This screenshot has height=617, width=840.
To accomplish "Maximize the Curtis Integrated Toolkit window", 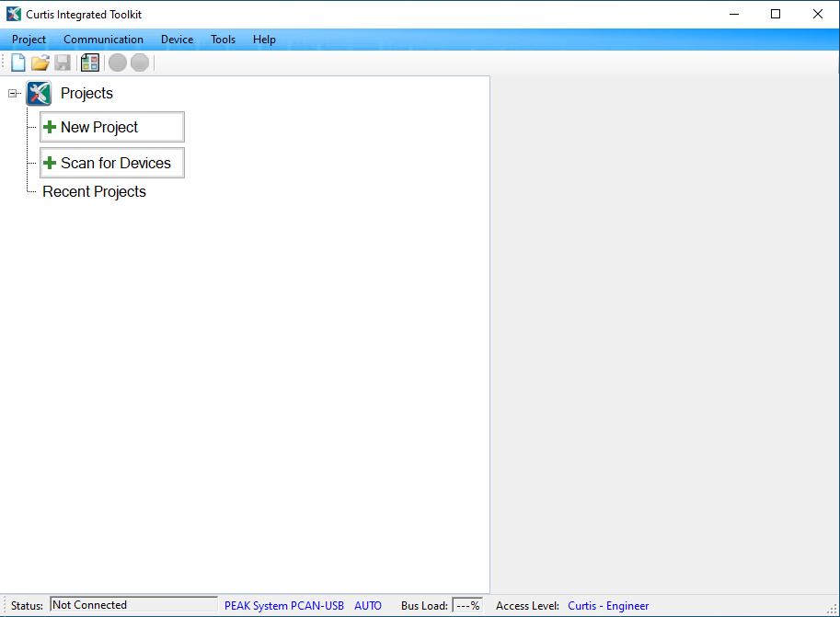I will pos(776,15).
